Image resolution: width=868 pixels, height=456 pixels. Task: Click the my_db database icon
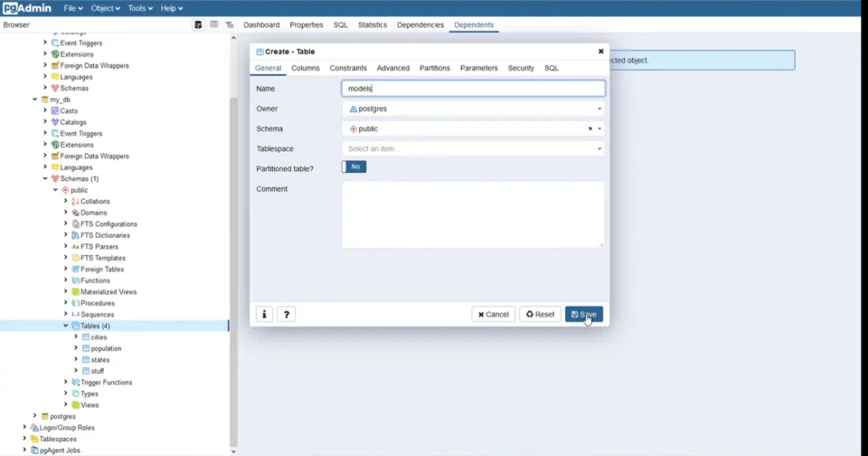coord(45,100)
